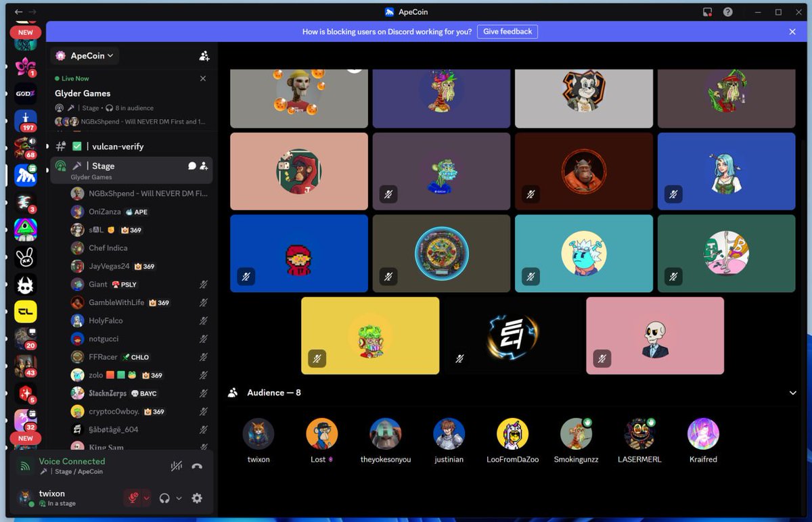Select the pink skeleton-suit speaker tile
Viewport: 812px width, 522px height.
point(655,335)
